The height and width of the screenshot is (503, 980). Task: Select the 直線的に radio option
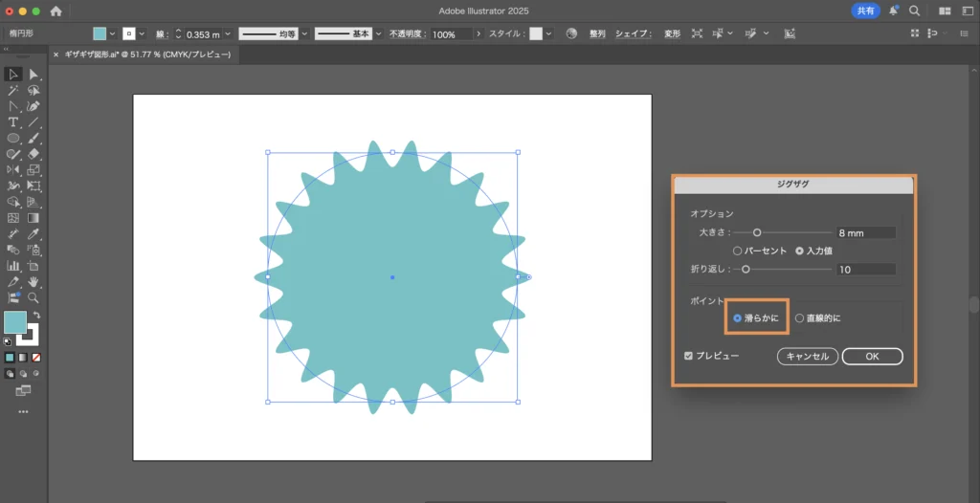click(x=799, y=317)
